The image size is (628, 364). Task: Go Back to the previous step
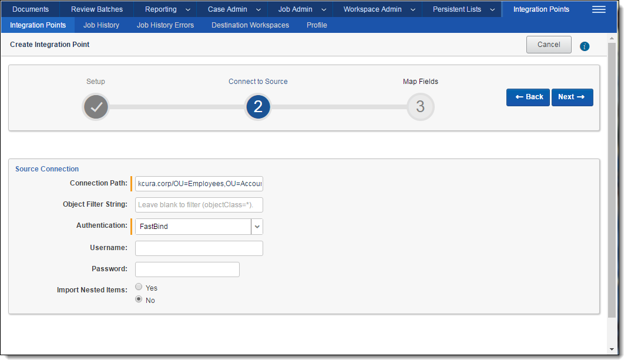(528, 97)
